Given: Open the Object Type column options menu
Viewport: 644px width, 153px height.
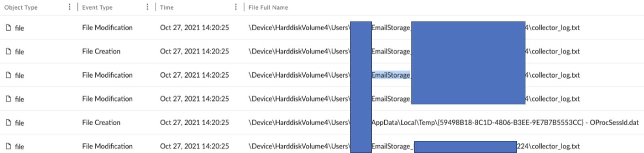Looking at the screenshot, I should click(x=70, y=7).
